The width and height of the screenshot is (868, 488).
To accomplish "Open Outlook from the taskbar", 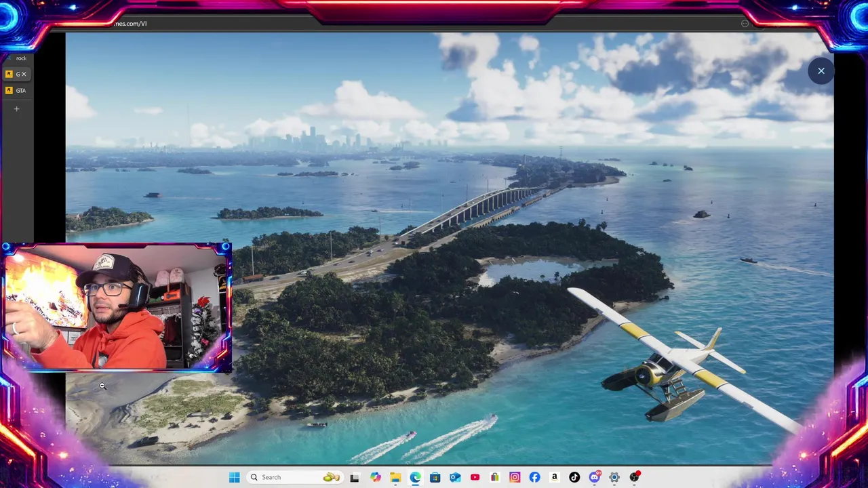I will [455, 477].
